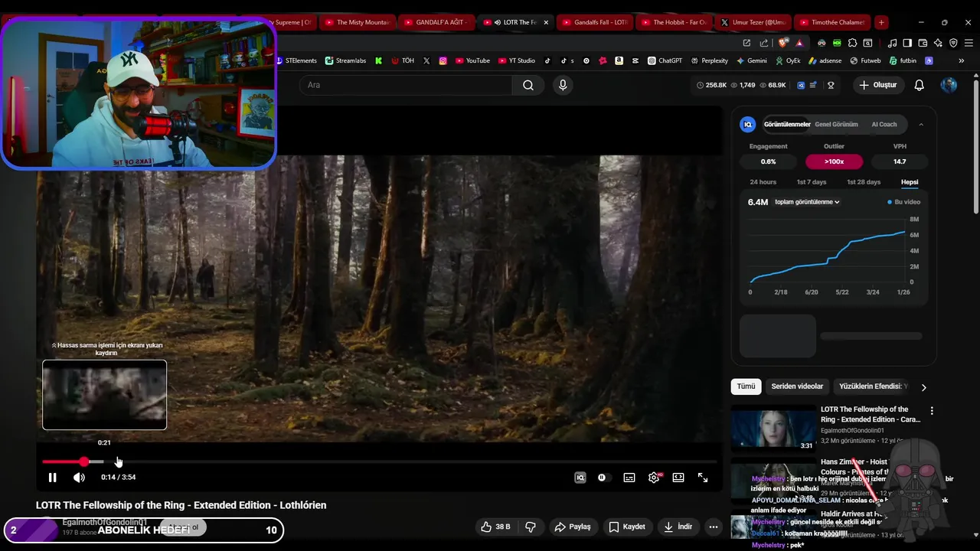Screen dimensions: 980x551
Task: Open the toplam görüntülenme dropdown
Action: [807, 202]
